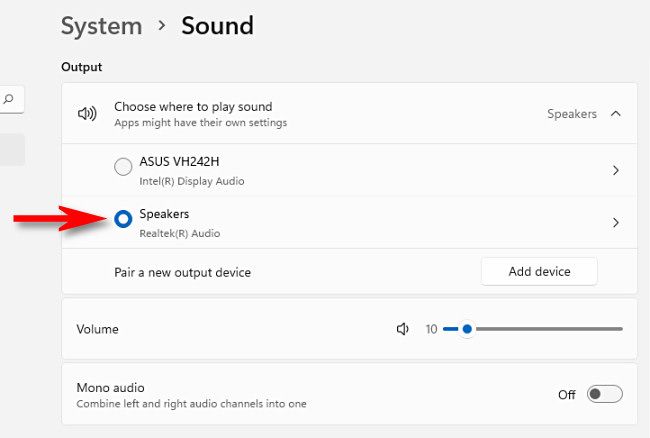
Task: Go back to System in breadcrumb
Action: pos(102,26)
